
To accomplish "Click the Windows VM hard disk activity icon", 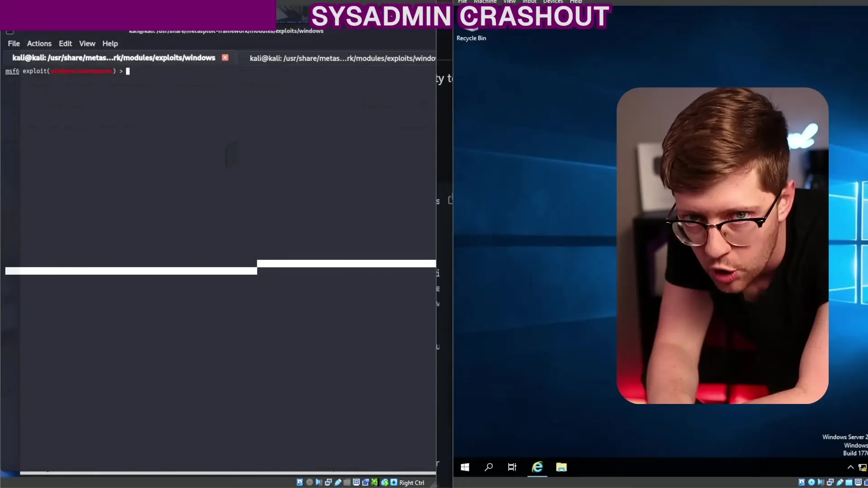I will pyautogui.click(x=802, y=482).
